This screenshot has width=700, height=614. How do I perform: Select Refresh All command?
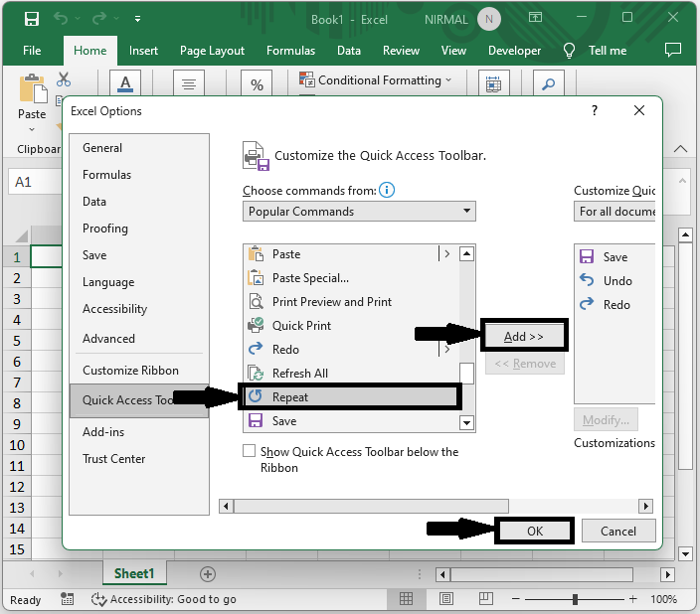click(351, 373)
